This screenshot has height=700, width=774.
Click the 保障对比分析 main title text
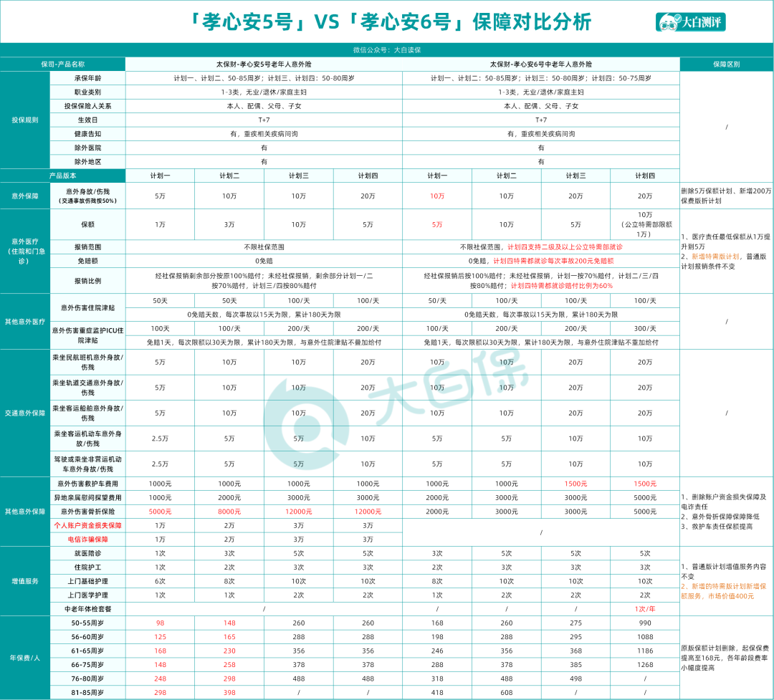point(532,22)
